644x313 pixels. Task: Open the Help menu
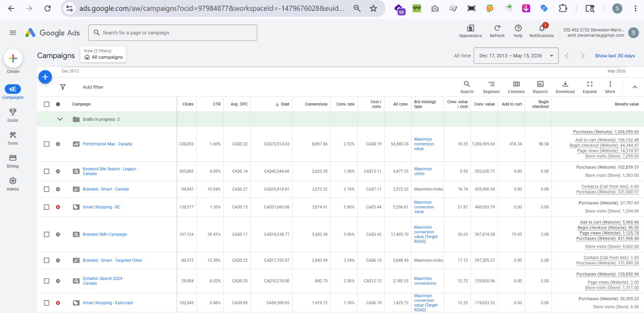tap(518, 31)
